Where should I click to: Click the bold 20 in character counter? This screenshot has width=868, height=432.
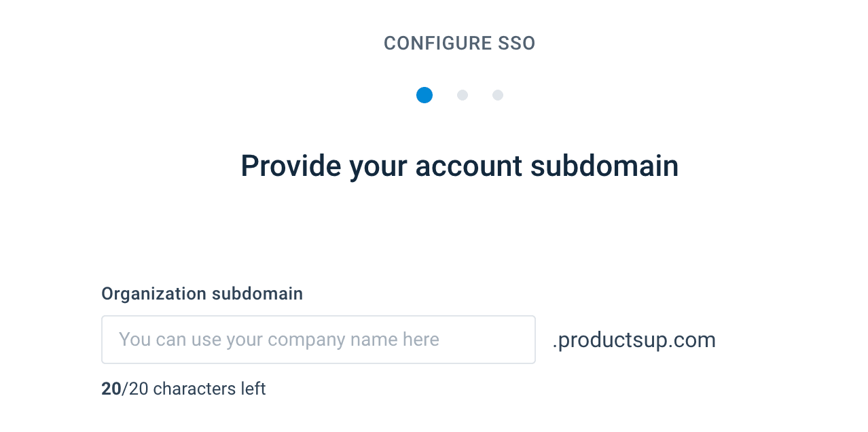point(111,389)
